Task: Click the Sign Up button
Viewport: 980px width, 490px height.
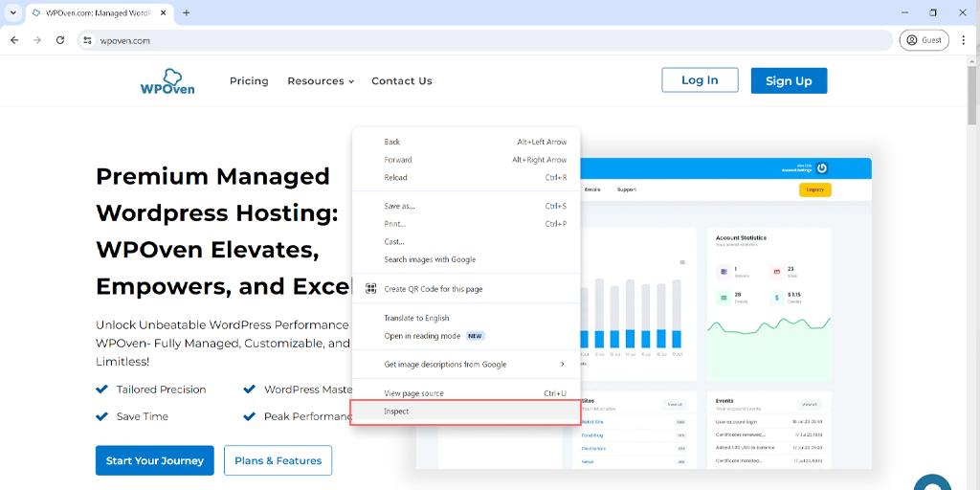Action: point(789,81)
